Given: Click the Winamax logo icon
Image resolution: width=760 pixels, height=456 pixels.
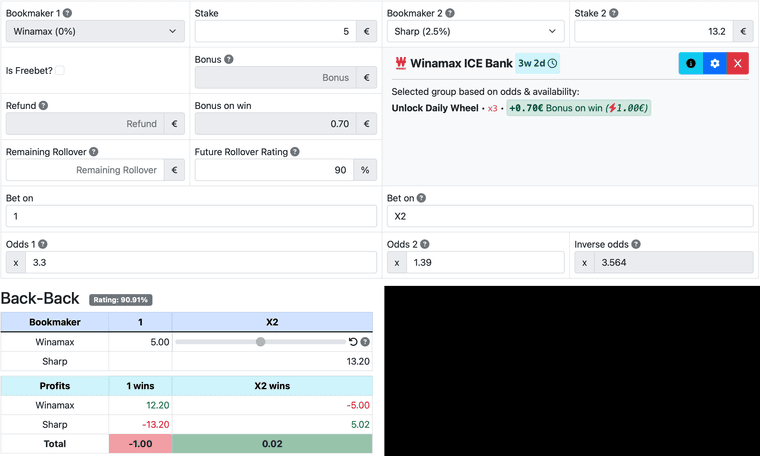Looking at the screenshot, I should tap(401, 63).
